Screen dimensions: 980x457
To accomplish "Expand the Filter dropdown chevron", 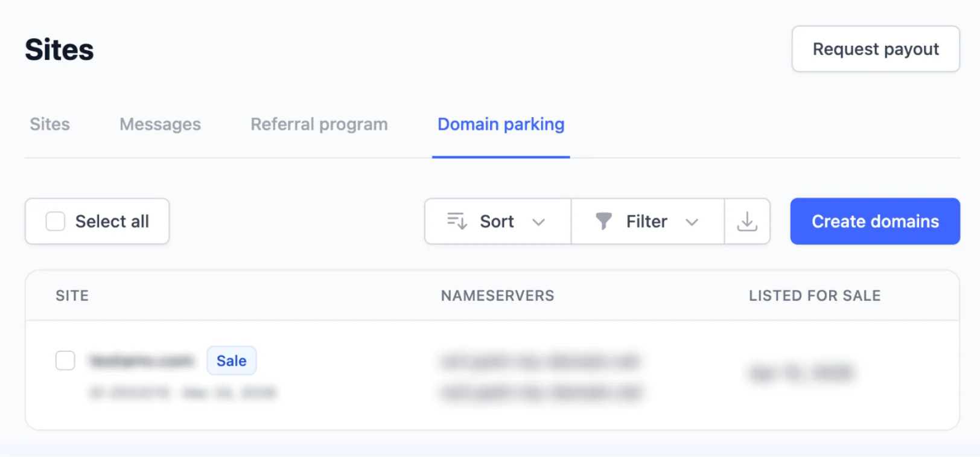I will coord(692,222).
